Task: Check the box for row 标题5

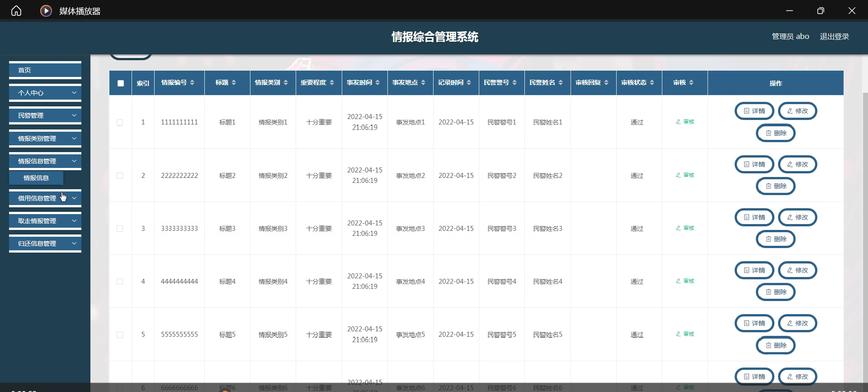Action: click(x=120, y=335)
